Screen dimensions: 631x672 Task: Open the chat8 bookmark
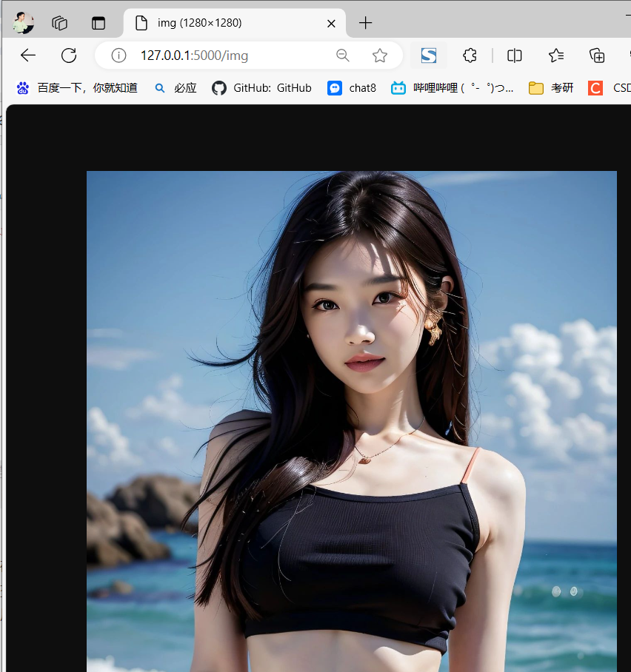click(352, 88)
